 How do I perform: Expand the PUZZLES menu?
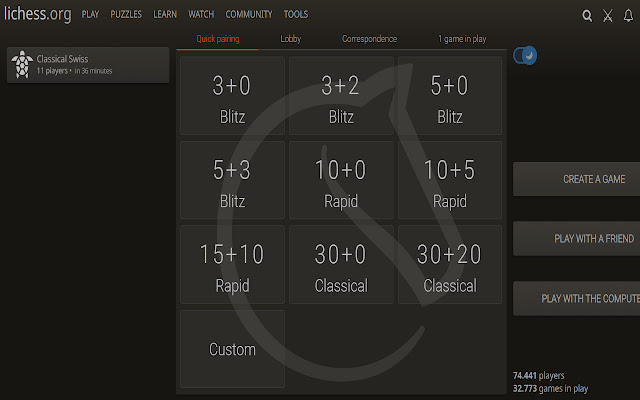[x=126, y=15]
